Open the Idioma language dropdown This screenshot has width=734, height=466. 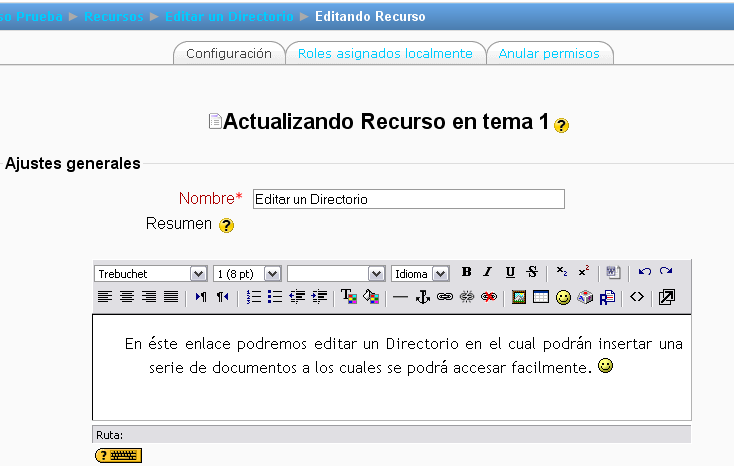click(x=419, y=274)
